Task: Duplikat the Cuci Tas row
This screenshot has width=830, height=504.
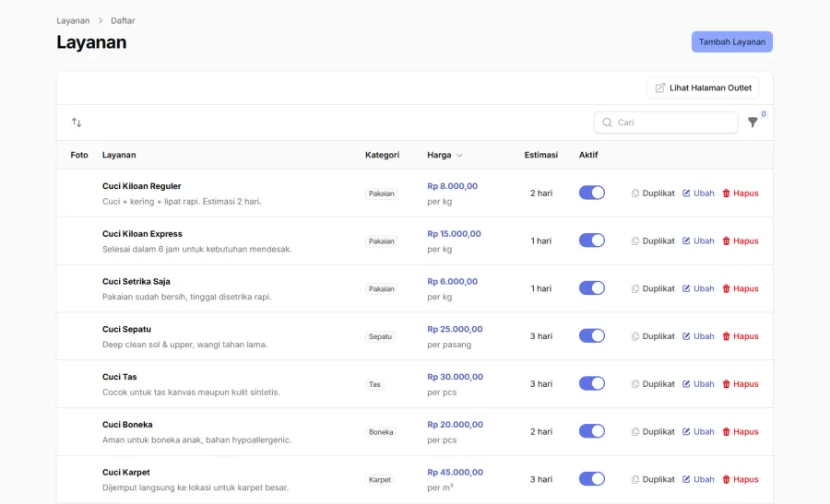Action: point(653,384)
